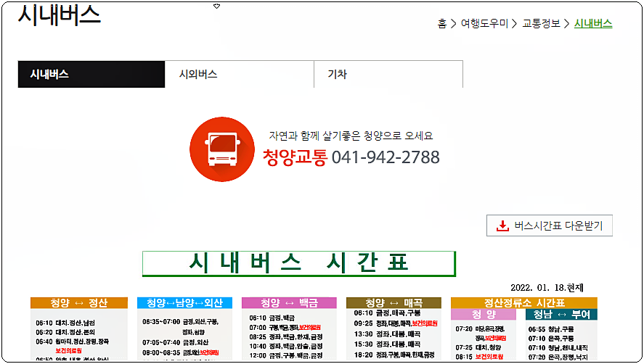The height and width of the screenshot is (364, 644).
Task: Click the 청남 ↔ 부여 header
Action: click(561, 315)
